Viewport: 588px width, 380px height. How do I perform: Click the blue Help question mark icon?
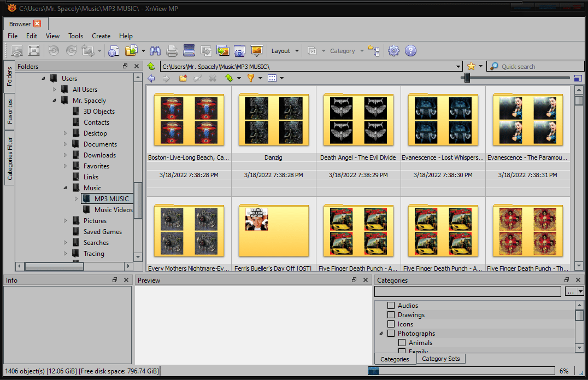[x=410, y=51]
